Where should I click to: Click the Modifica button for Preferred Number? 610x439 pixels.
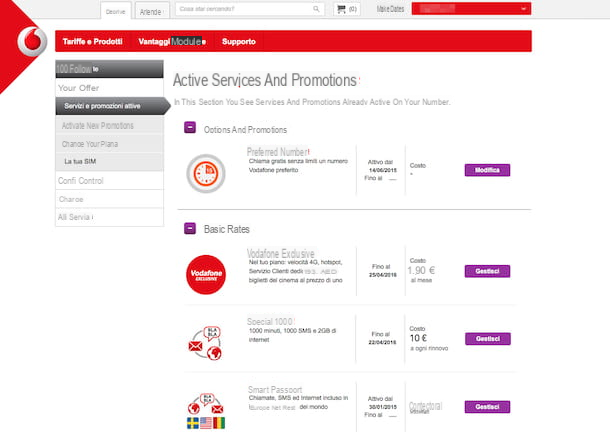point(487,170)
